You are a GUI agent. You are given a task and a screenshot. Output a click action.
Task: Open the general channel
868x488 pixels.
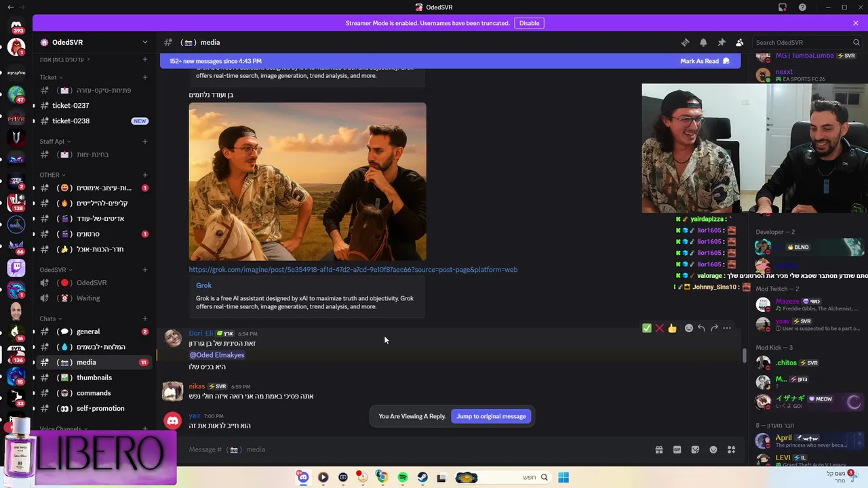pos(94,331)
